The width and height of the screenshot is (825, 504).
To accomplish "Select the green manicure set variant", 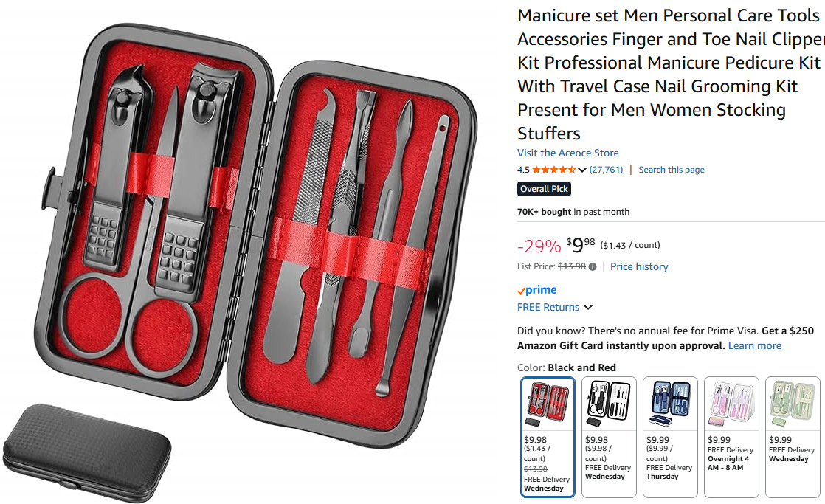I will coord(793,437).
